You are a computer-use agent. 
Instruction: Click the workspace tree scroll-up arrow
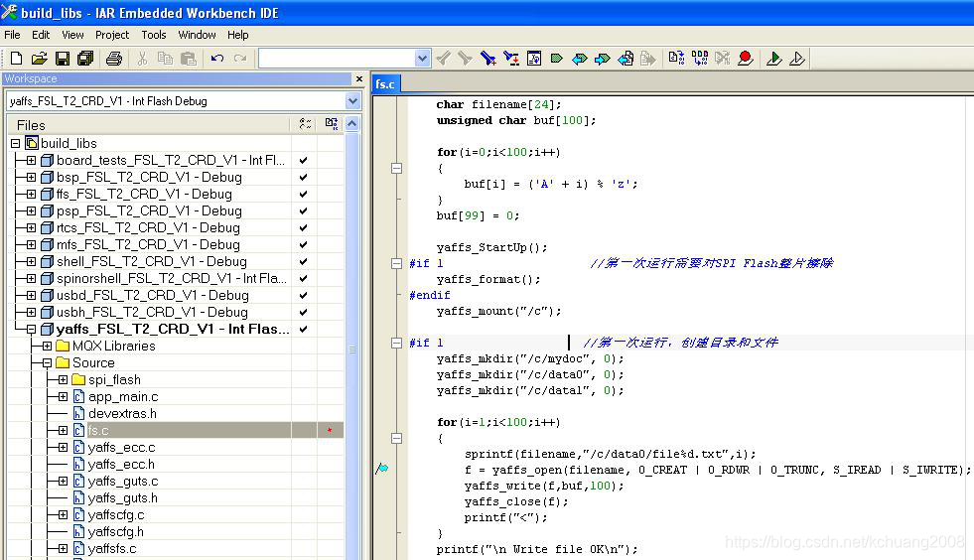(x=352, y=124)
